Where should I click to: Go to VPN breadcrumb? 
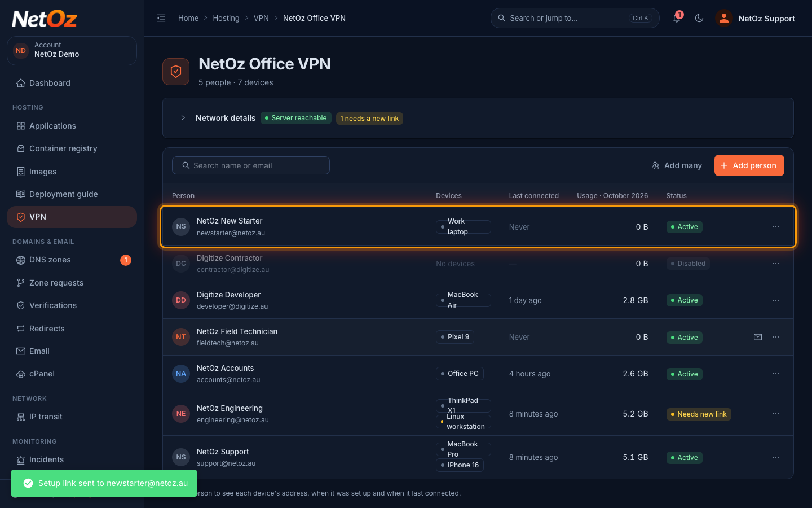point(261,18)
